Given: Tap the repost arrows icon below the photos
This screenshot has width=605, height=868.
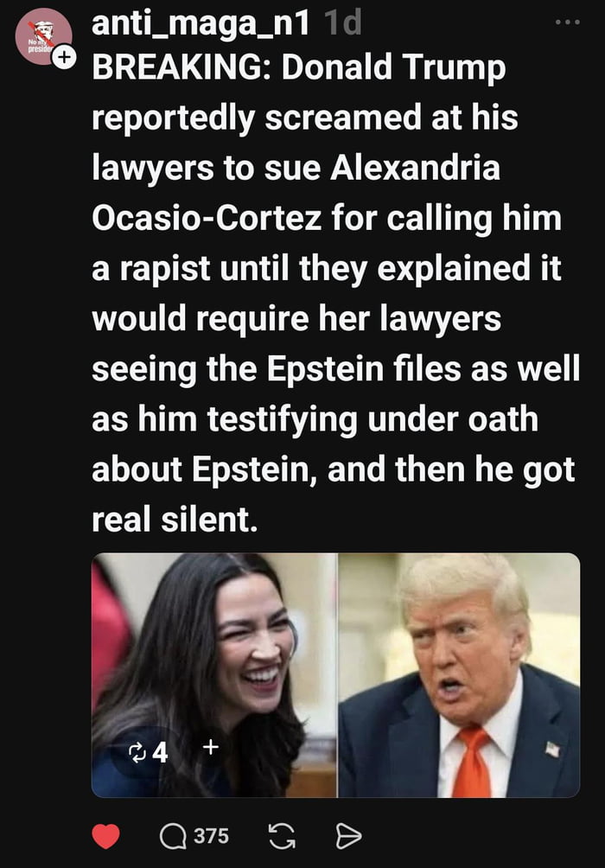Looking at the screenshot, I should 282,836.
